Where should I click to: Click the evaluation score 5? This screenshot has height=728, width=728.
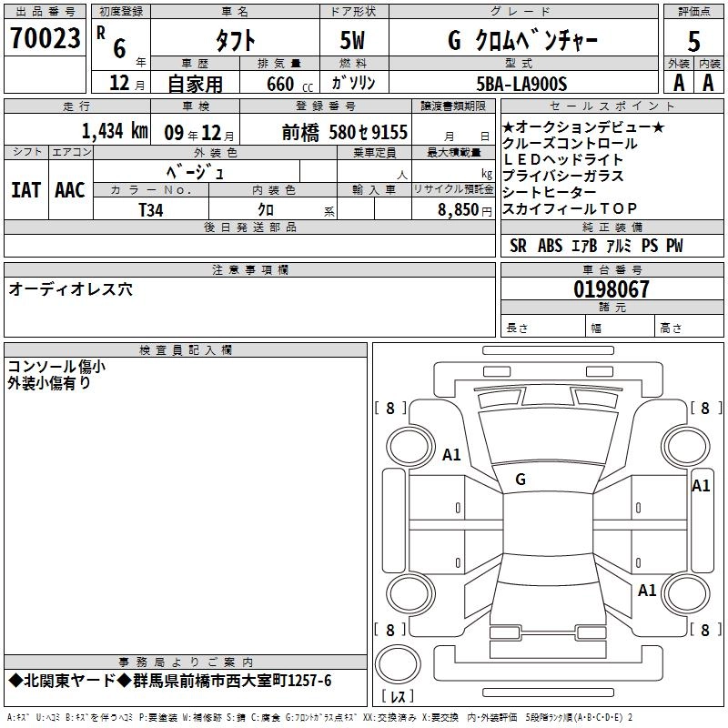point(693,41)
